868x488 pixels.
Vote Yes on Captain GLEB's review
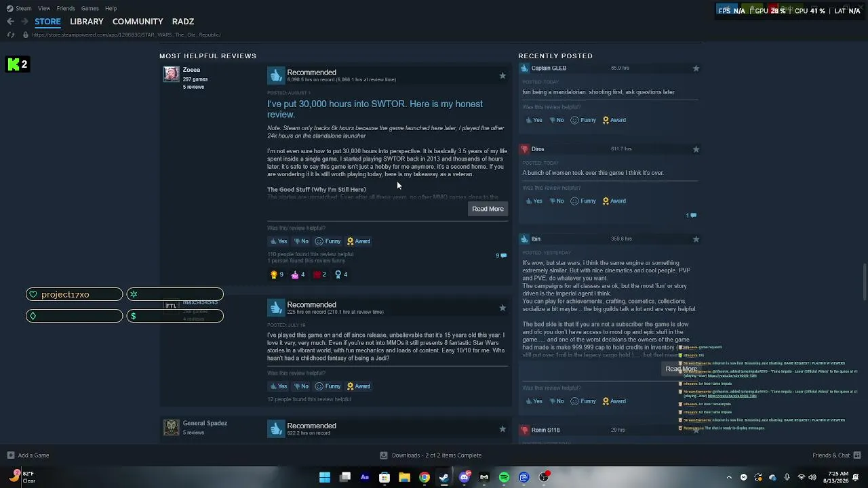pos(534,120)
